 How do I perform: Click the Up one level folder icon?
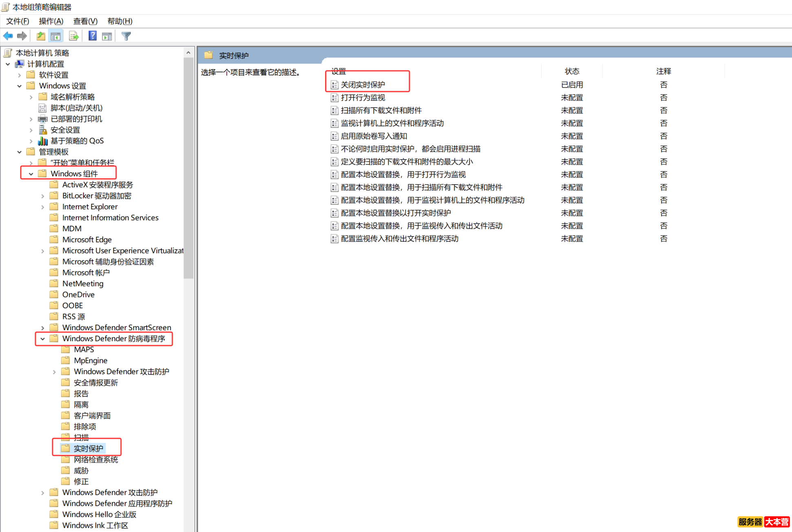41,36
